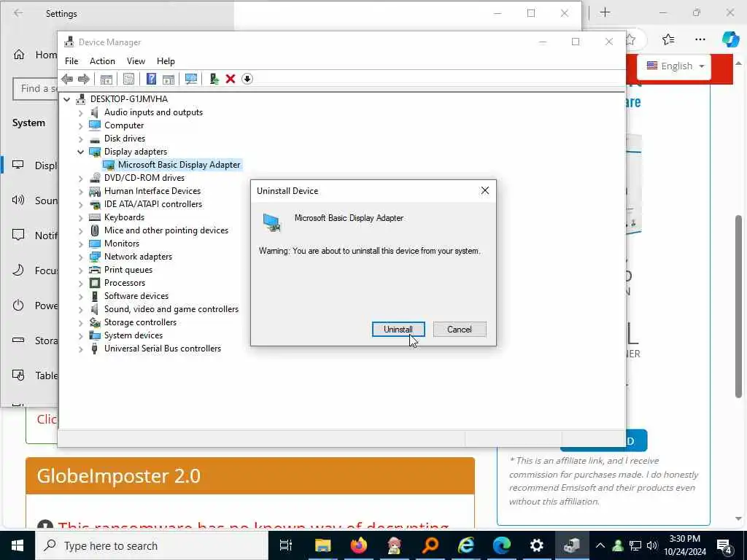The image size is (747, 560).
Task: Click the Sound speaker icon in Settings sidebar
Action: point(18,200)
